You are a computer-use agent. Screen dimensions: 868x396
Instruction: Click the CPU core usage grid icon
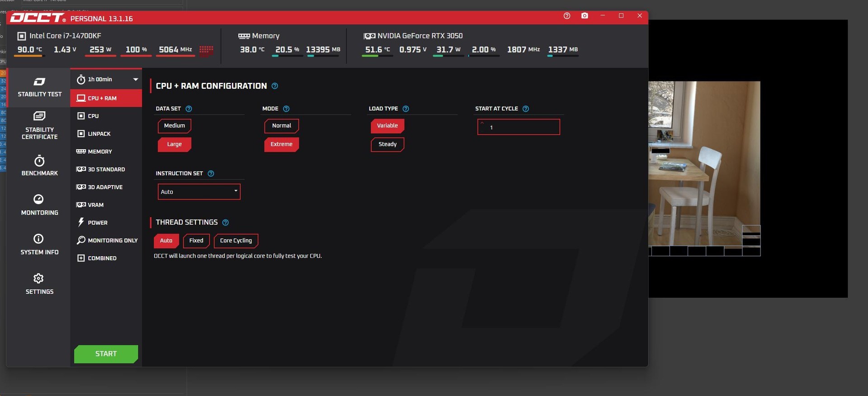(206, 50)
